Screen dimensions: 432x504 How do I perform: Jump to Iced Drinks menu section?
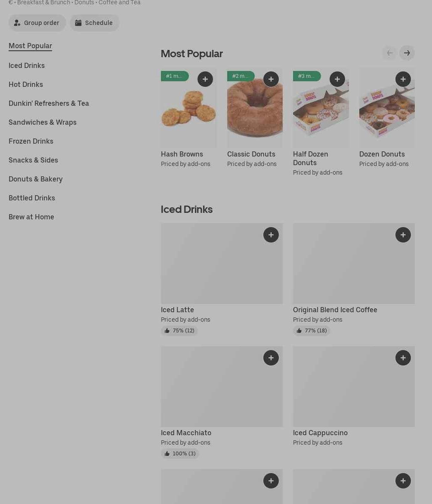(27, 65)
